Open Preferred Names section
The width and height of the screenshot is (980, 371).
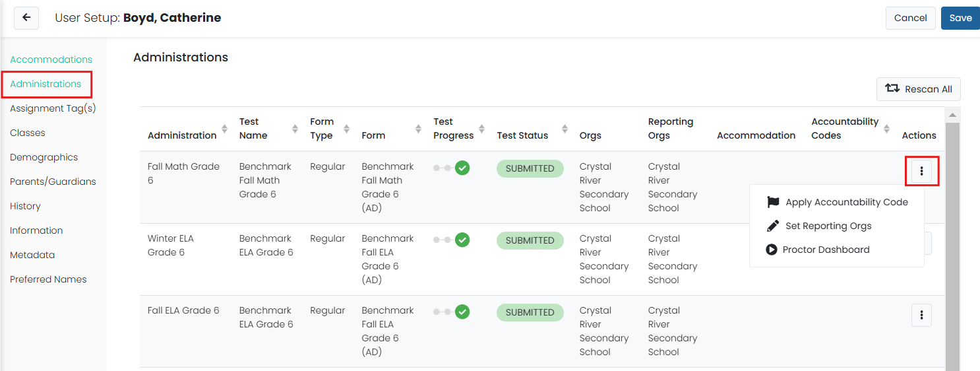pos(48,279)
